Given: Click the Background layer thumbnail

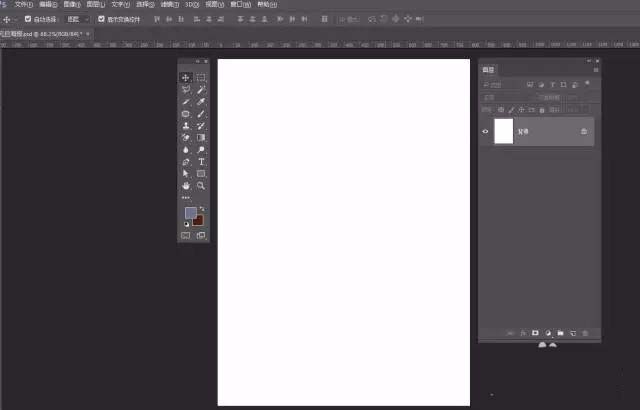Looking at the screenshot, I should (x=504, y=131).
